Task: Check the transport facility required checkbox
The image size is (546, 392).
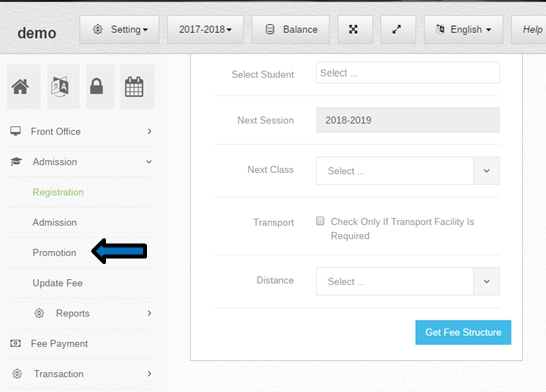Action: 320,221
